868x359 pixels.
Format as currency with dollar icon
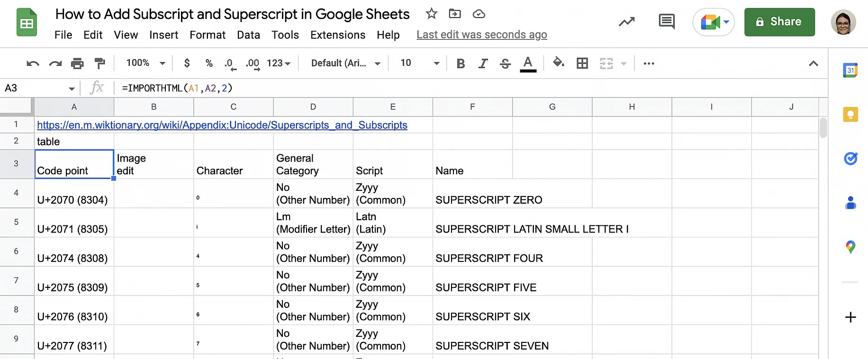pos(187,63)
